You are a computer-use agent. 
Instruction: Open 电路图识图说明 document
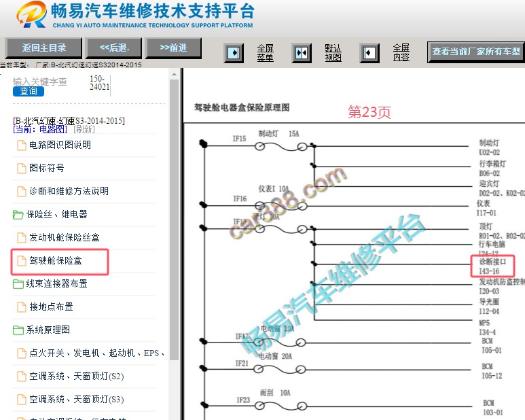60,145
